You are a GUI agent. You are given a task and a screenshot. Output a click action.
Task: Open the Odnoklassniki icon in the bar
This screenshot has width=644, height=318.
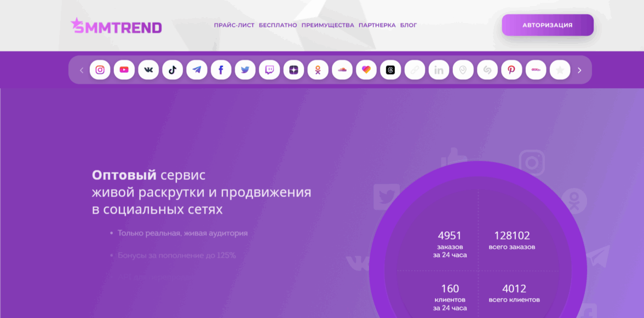tap(318, 70)
